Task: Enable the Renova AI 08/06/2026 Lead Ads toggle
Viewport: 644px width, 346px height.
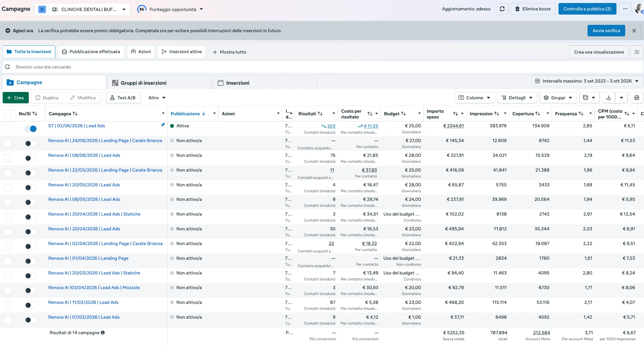Action: coord(31,158)
